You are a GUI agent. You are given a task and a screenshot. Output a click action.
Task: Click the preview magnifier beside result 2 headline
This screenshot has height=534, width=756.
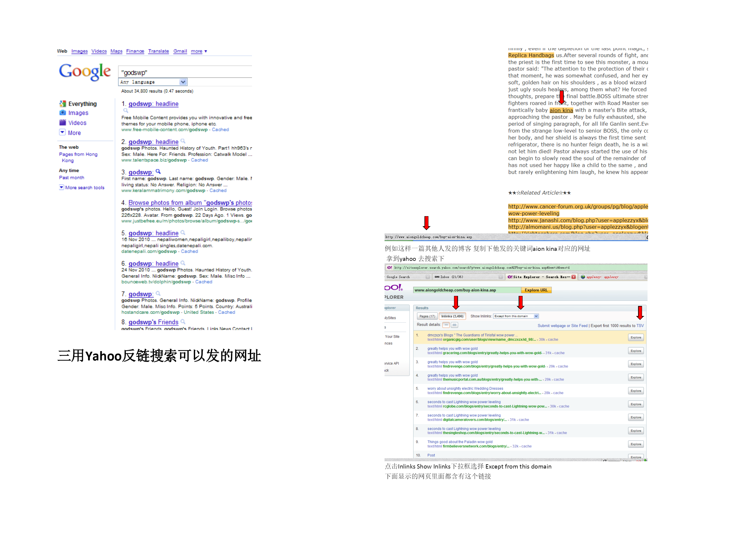click(183, 142)
